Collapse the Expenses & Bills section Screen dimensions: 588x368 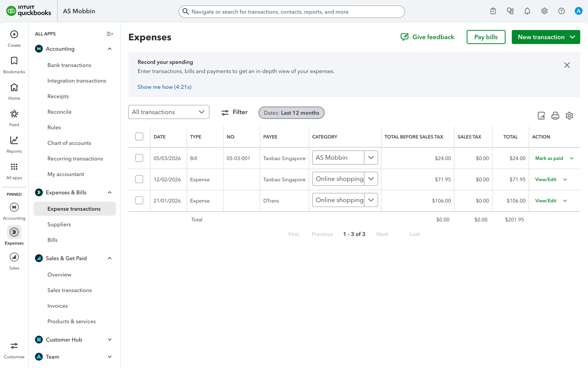tap(110, 192)
